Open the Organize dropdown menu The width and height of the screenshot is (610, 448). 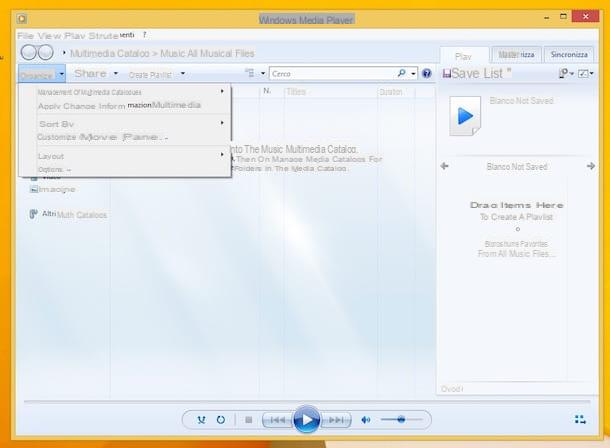point(42,74)
